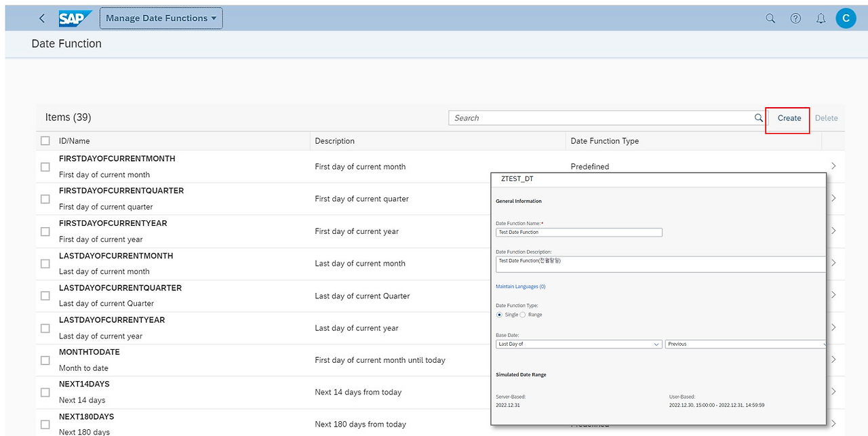
Task: Click the back arrow in header
Action: coord(42,18)
